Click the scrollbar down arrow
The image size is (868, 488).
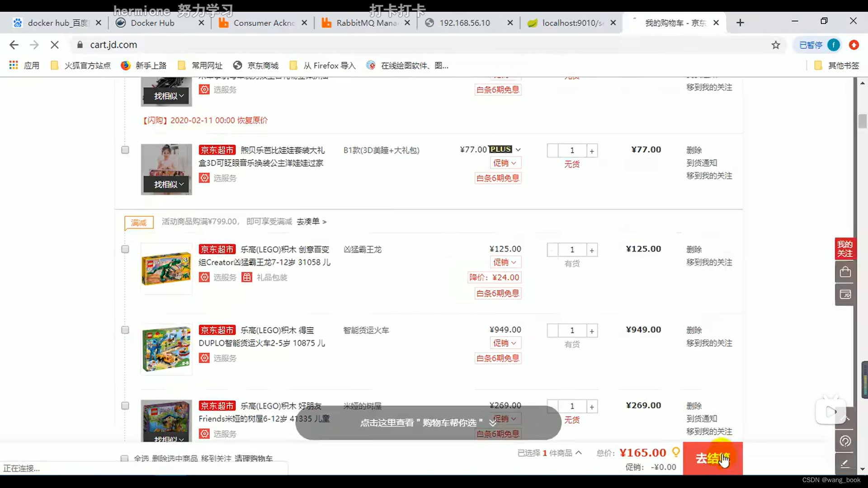[x=863, y=469]
